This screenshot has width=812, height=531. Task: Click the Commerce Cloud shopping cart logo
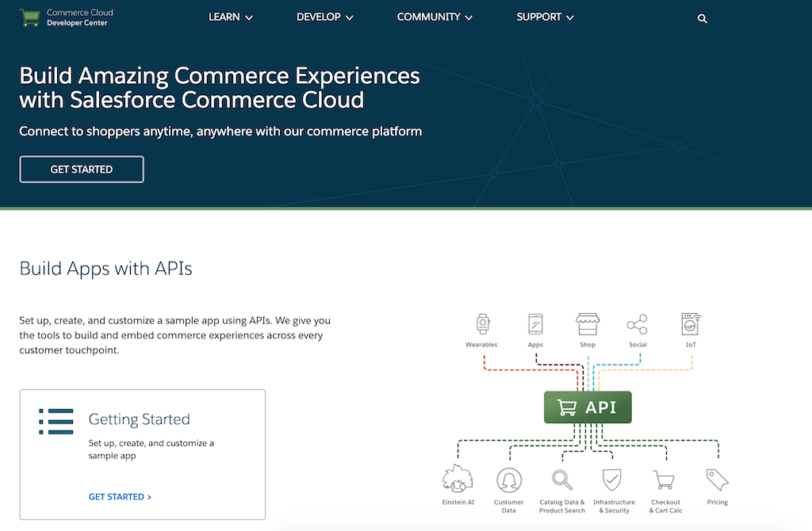coord(30,17)
